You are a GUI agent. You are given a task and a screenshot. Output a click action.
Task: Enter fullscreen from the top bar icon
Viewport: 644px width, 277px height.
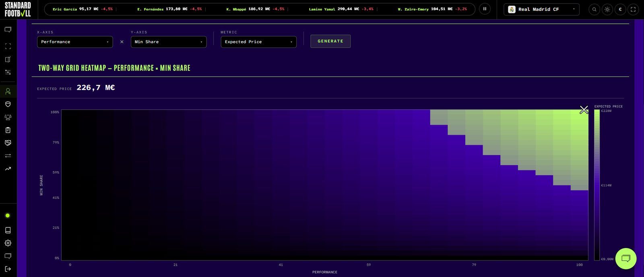click(633, 9)
